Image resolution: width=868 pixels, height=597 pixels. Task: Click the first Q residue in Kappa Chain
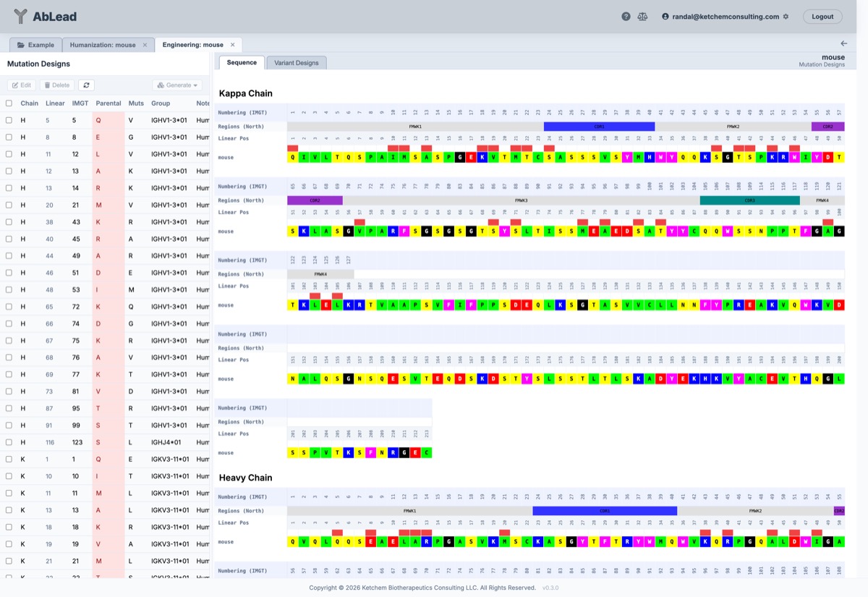[x=292, y=157]
